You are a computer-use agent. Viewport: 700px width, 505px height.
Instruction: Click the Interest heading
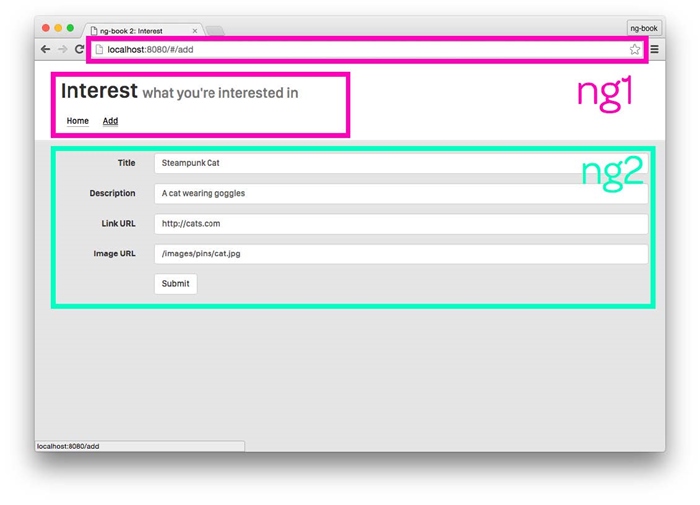pyautogui.click(x=99, y=91)
